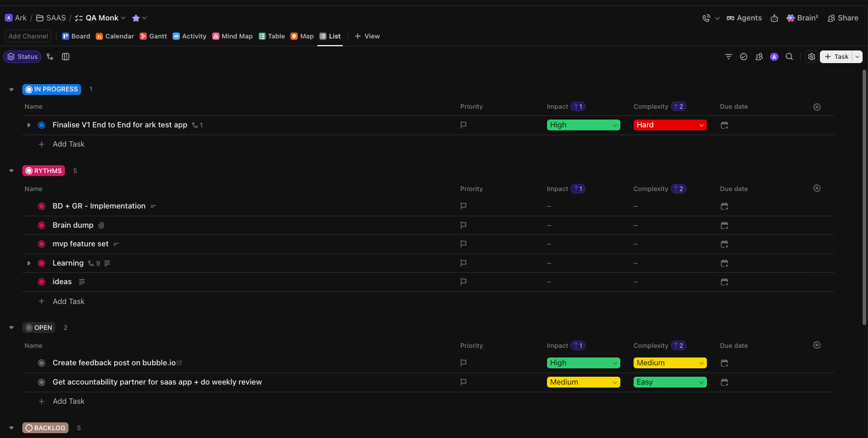Click the assignees filter icon
This screenshot has width=868, height=438.
coord(759,56)
